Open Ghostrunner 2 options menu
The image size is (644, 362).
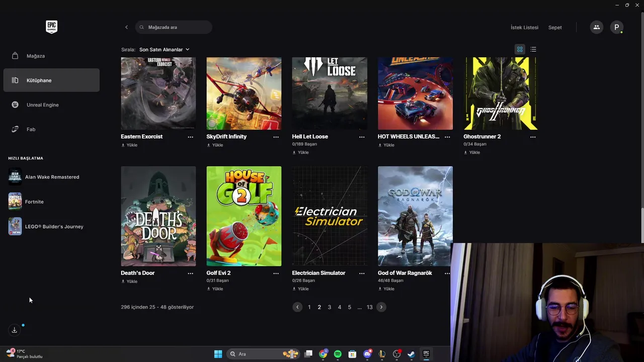[x=533, y=137]
